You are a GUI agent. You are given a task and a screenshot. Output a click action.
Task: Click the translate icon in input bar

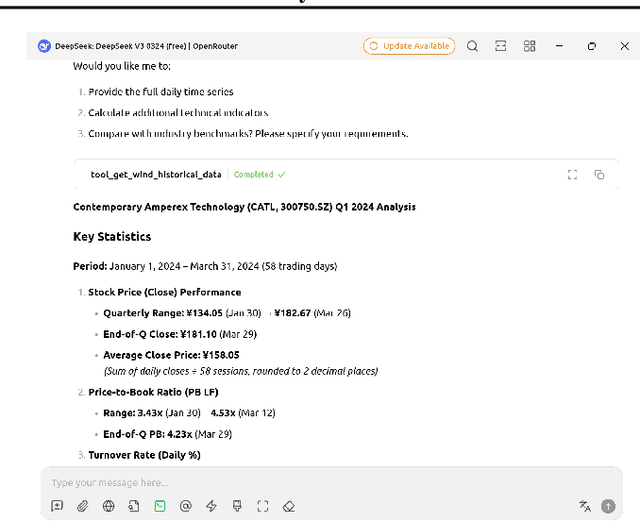coord(584,506)
